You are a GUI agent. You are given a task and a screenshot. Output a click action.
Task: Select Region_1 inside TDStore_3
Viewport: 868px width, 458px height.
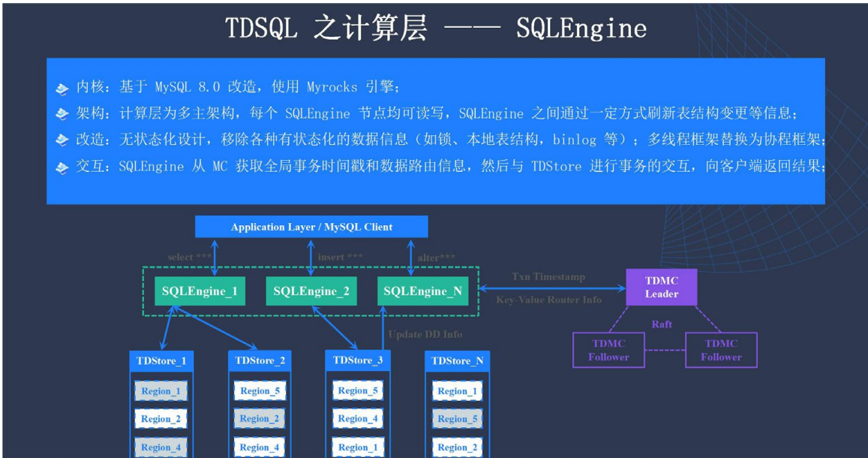[x=358, y=447]
